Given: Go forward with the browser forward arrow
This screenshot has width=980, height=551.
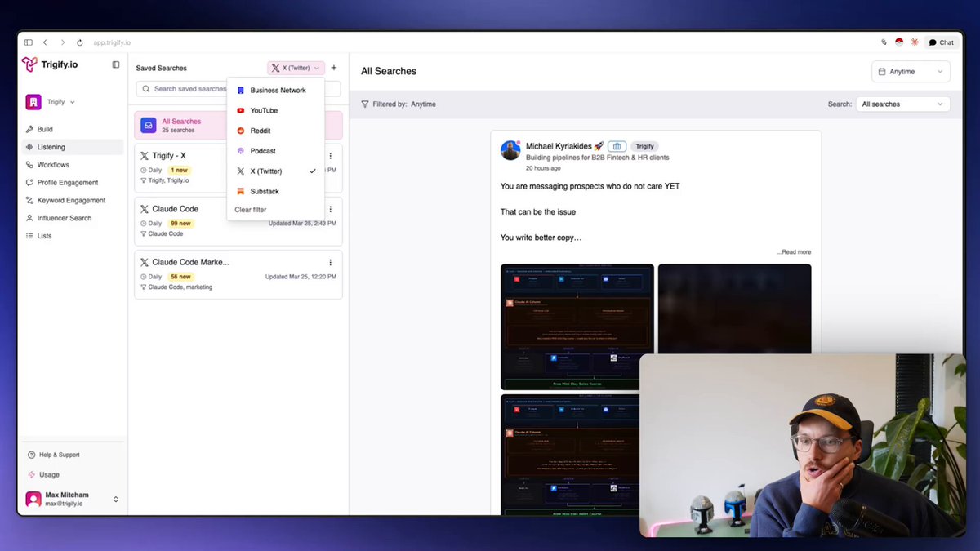Looking at the screenshot, I should coord(62,42).
